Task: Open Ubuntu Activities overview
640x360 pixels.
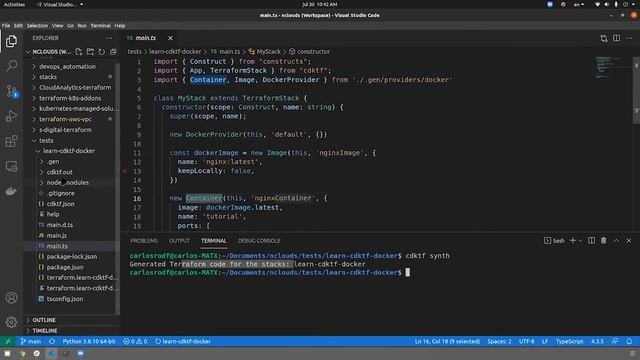Action: coord(14,4)
